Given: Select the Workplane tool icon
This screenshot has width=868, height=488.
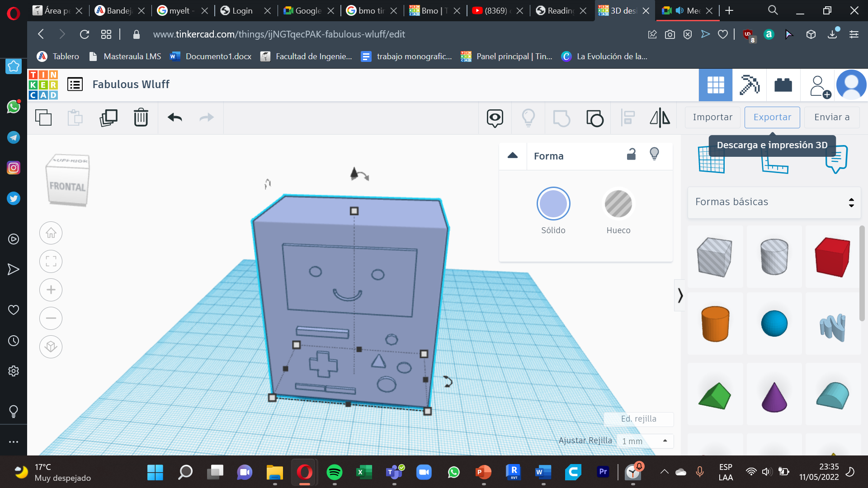Looking at the screenshot, I should (711, 160).
